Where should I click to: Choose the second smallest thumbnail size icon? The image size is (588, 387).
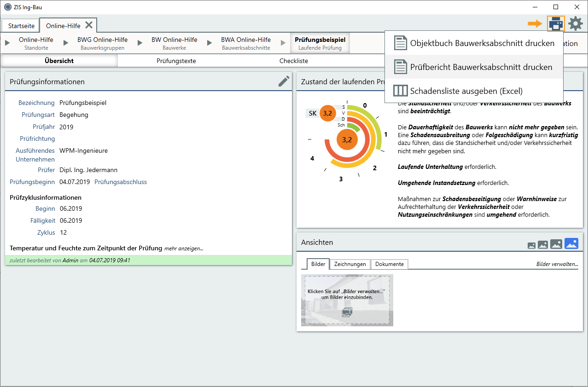[x=542, y=245]
